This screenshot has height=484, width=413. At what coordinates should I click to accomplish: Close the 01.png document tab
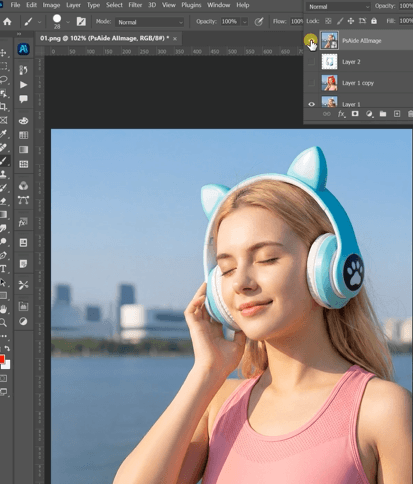point(175,39)
